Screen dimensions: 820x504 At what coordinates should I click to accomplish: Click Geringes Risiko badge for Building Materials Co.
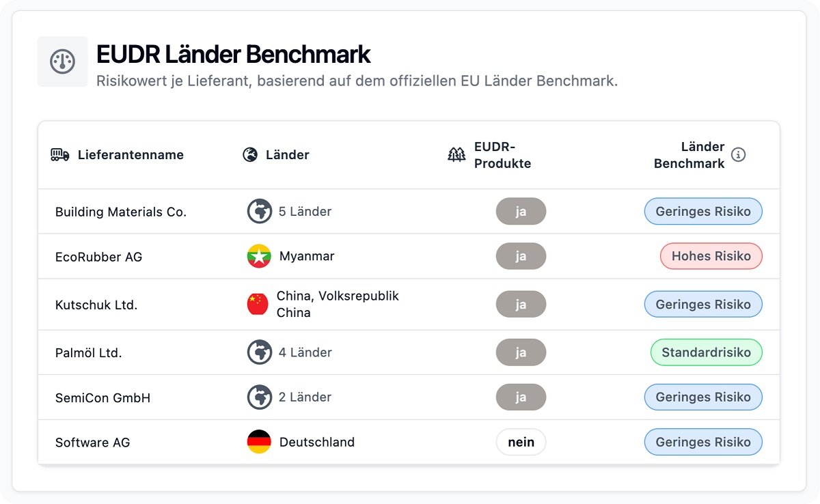click(x=703, y=212)
